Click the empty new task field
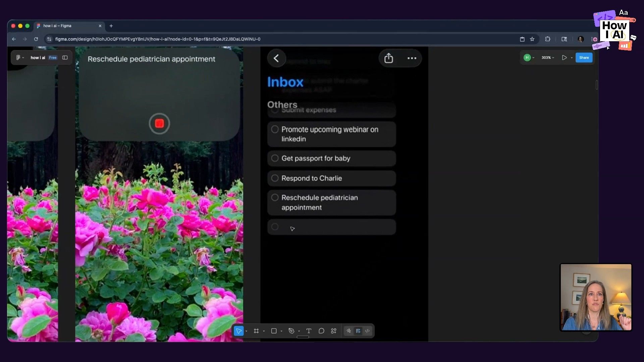 click(331, 227)
